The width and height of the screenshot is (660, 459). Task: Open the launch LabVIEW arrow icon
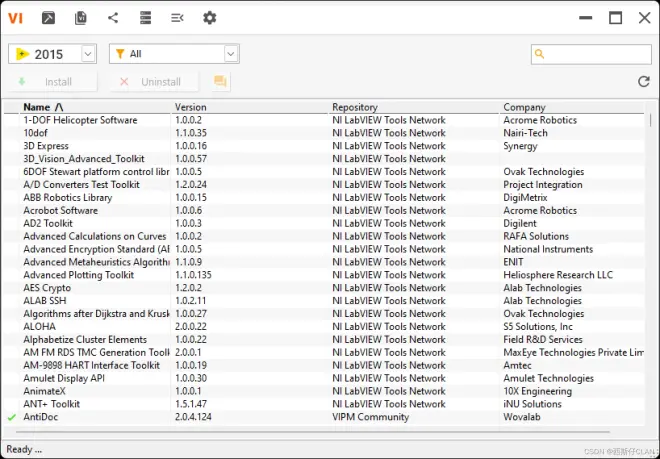[x=48, y=18]
